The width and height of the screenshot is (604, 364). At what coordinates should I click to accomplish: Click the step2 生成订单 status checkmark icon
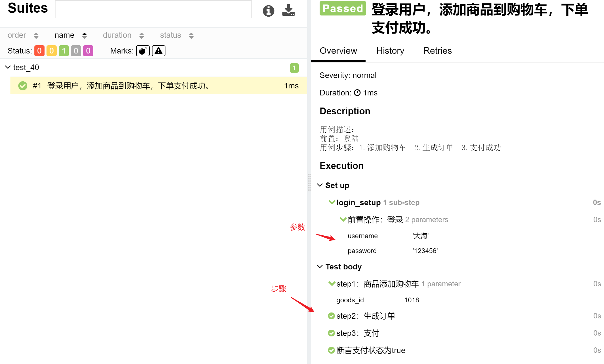[x=331, y=316]
